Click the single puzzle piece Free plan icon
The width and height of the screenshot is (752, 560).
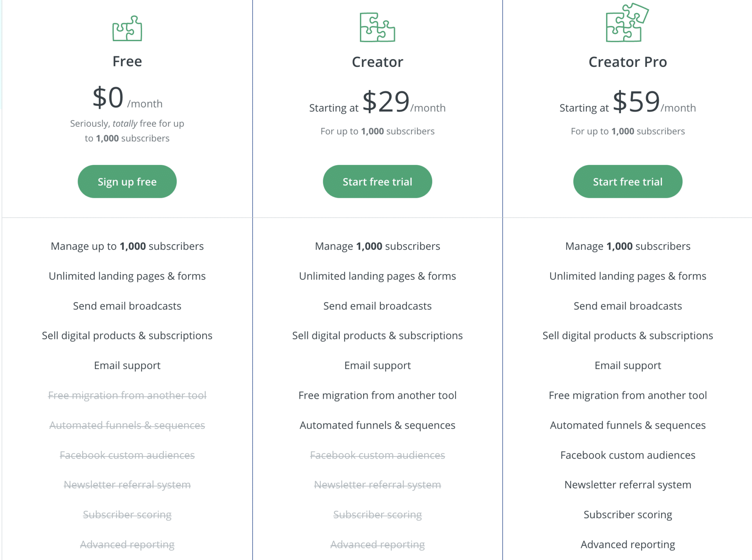pyautogui.click(x=127, y=28)
